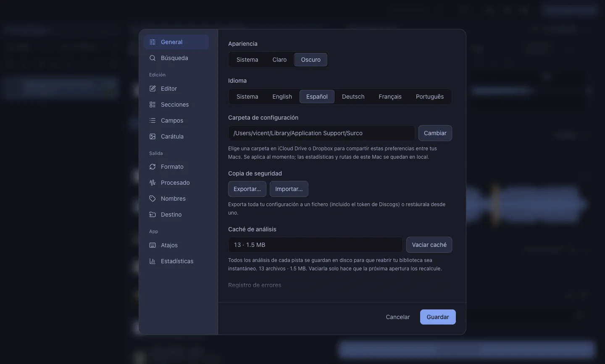605x364 pixels.
Task: Set appearance to Sistema
Action: click(247, 60)
